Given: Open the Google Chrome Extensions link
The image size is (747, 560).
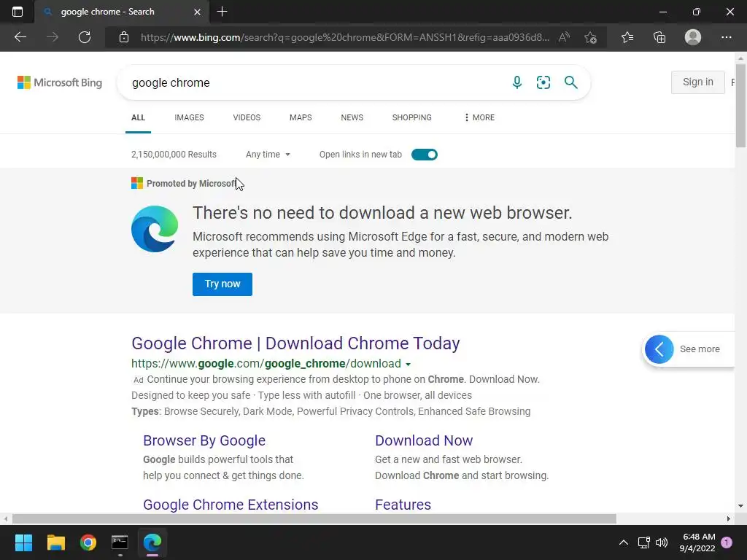Looking at the screenshot, I should coord(231,505).
